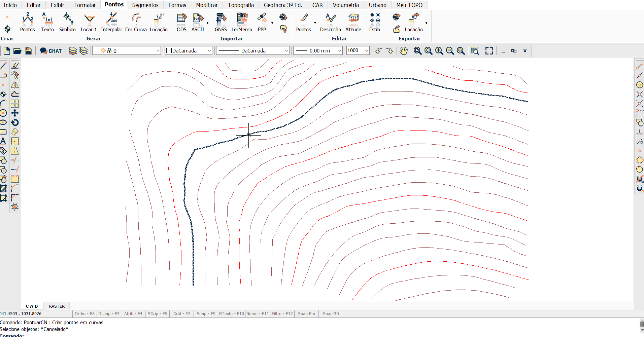
Task: Toggle Osnap - F3 in status bar
Action: [109, 314]
